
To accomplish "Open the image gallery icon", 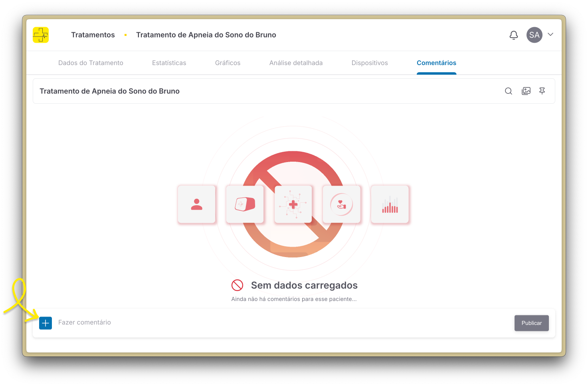I will 526,91.
